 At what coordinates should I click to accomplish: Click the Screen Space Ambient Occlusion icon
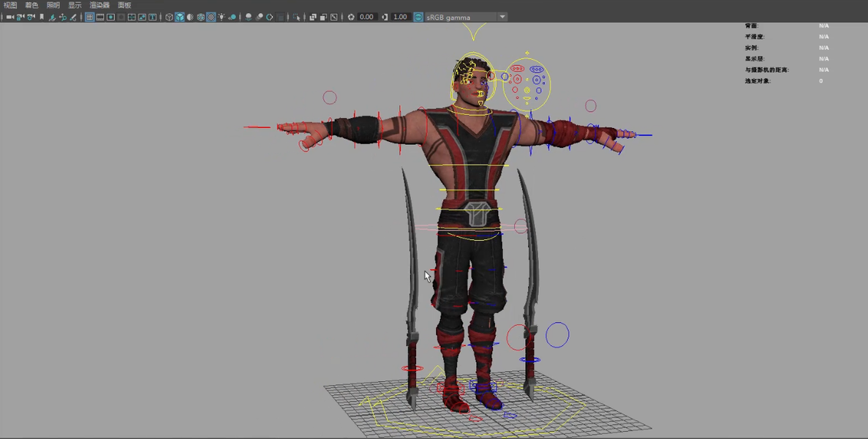(249, 17)
